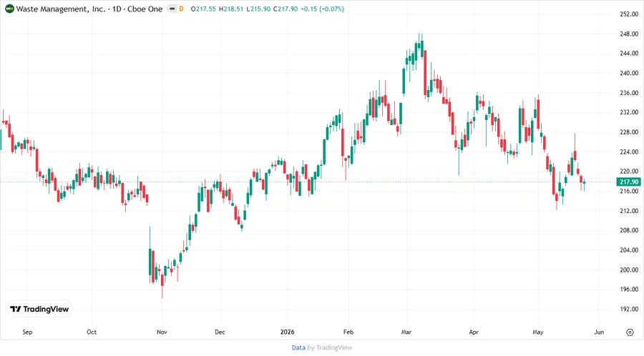Click the Sep label on time axis

tap(27, 332)
